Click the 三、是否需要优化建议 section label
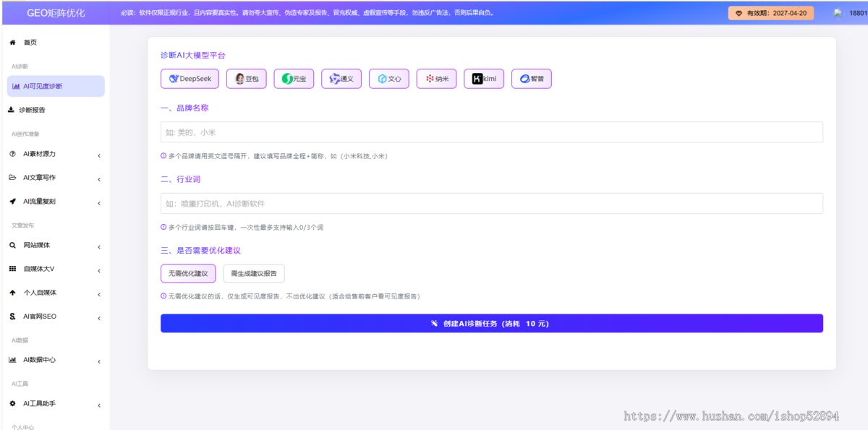868x430 pixels. point(200,251)
